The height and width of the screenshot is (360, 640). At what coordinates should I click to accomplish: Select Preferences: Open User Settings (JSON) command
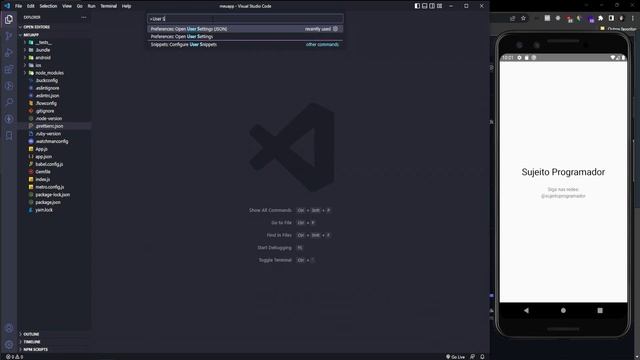pos(245,29)
